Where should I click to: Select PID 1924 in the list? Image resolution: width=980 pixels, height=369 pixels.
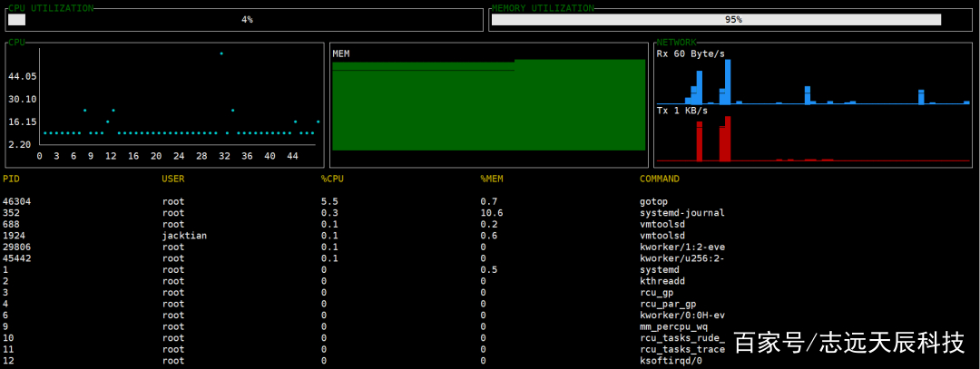pos(14,236)
